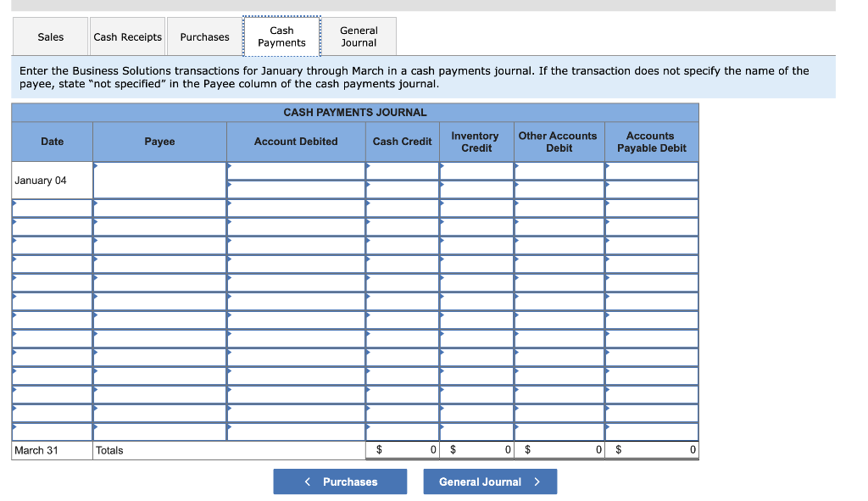The height and width of the screenshot is (501, 868).
Task: Open the Payee dropdown in the second row
Action: (x=97, y=203)
